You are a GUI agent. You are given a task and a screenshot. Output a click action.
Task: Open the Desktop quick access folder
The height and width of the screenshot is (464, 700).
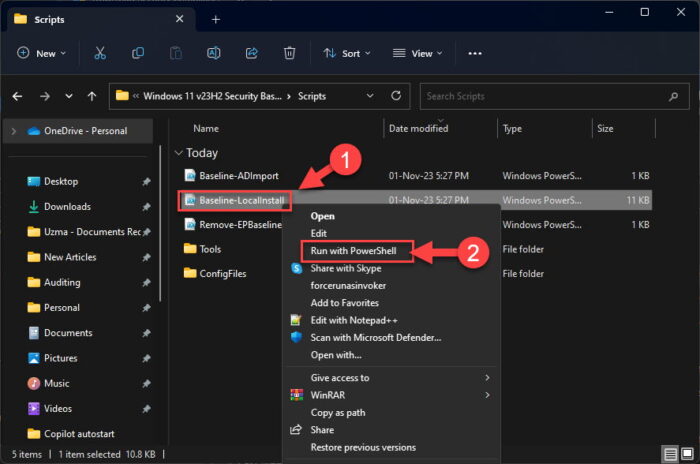pos(61,181)
